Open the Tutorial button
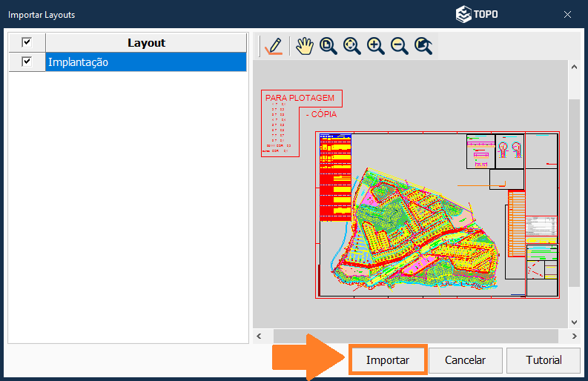 [x=544, y=360]
